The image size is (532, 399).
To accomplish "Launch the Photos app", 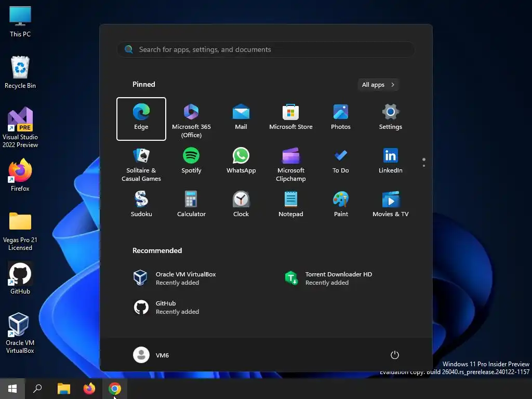I will [x=341, y=117].
